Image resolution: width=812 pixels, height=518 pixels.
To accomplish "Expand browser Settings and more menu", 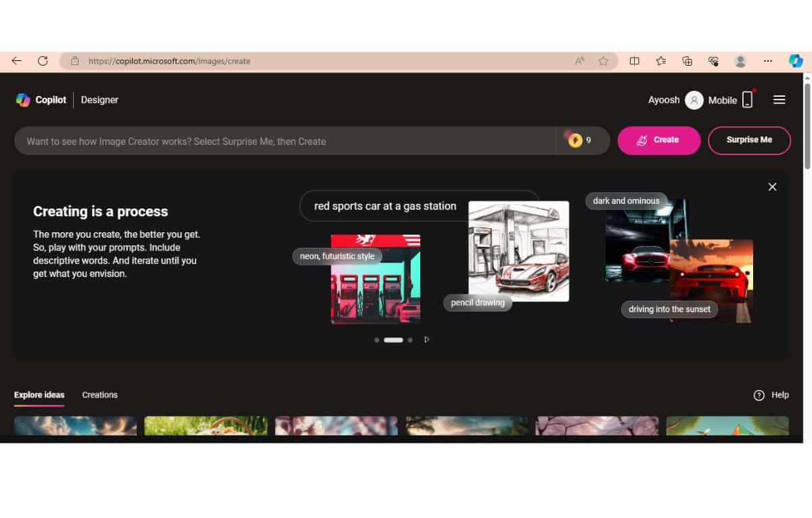I will click(x=767, y=61).
